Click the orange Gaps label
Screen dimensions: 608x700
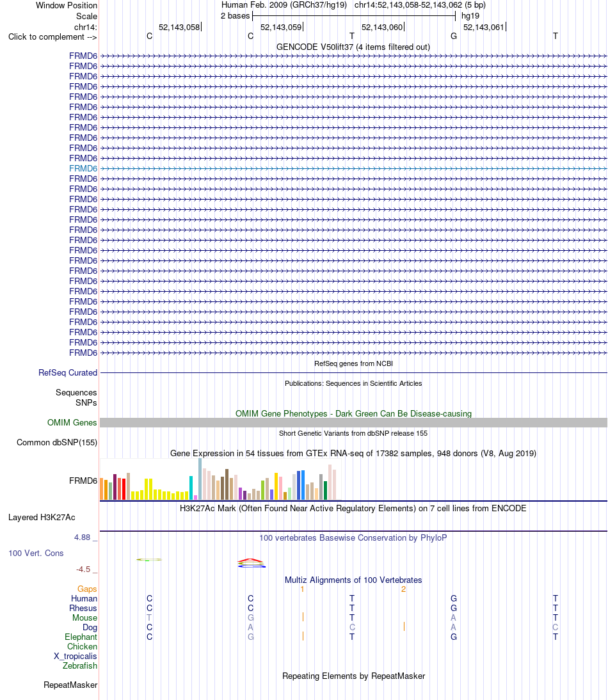click(87, 589)
